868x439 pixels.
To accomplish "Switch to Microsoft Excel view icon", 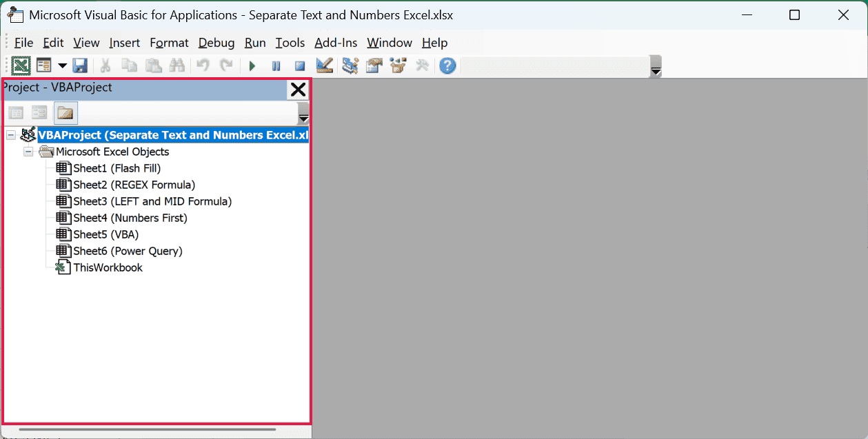I will pyautogui.click(x=21, y=65).
